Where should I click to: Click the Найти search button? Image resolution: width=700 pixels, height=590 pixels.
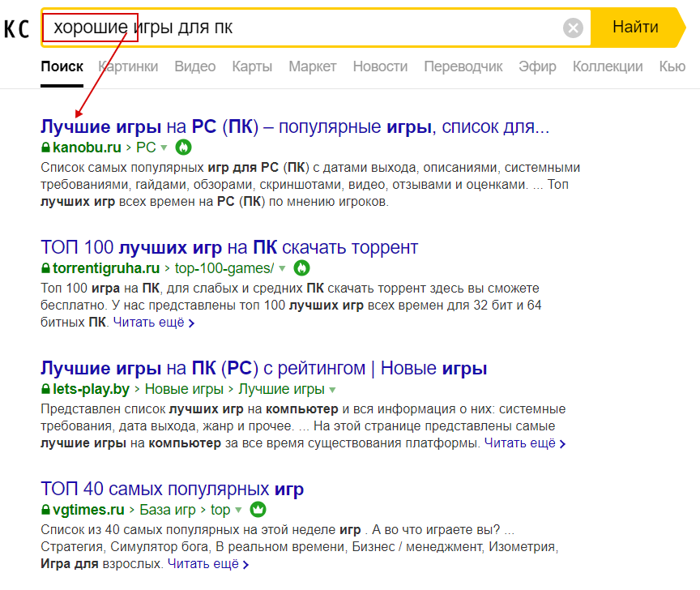636,28
